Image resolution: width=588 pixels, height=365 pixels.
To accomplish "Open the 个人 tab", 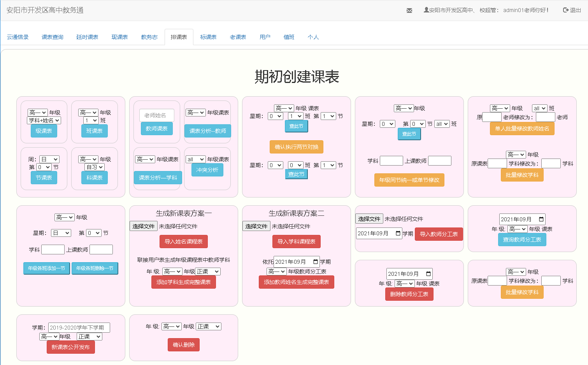I will coord(313,37).
